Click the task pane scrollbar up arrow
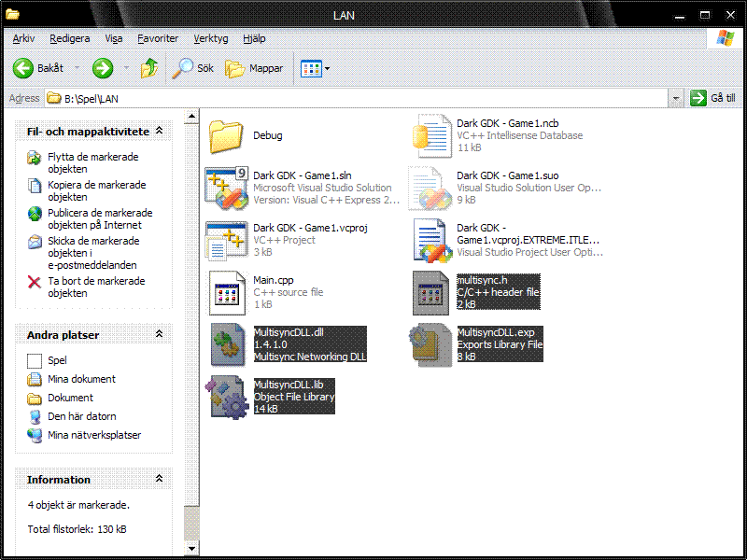The width and height of the screenshot is (747, 560). pos(191,116)
